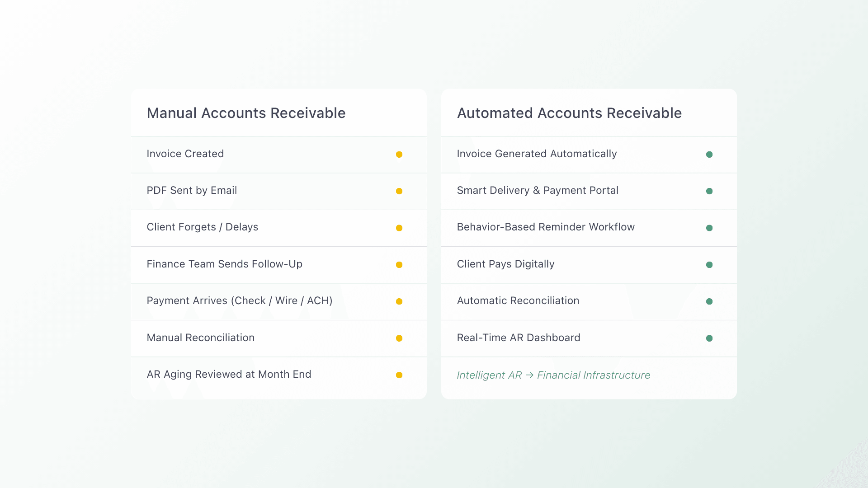This screenshot has height=488, width=868.
Task: Click green dot beside Automatic Reconciliation
Action: [x=709, y=301]
